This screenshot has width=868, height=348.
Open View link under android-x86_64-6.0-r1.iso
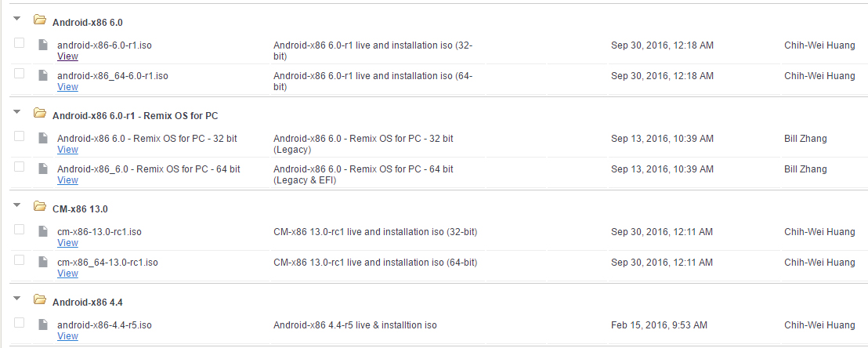point(67,87)
